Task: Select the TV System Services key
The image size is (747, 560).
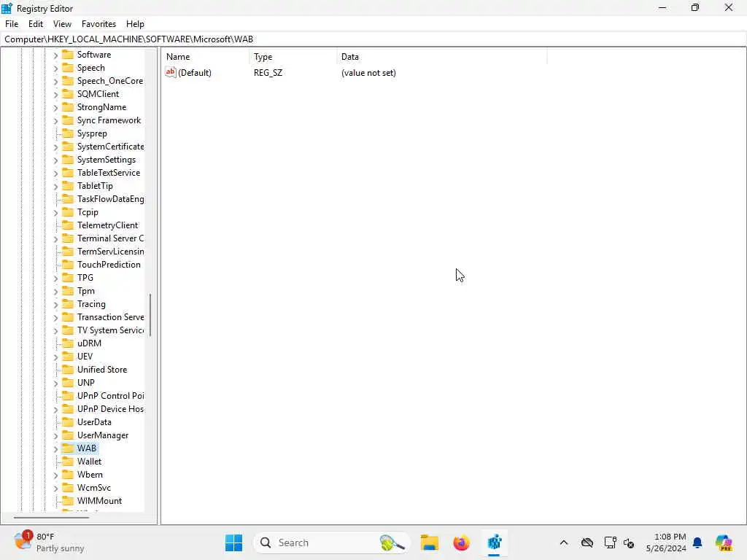Action: [x=111, y=330]
